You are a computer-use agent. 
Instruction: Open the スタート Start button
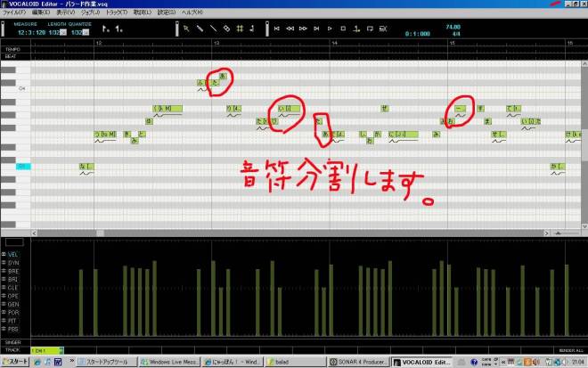pos(15,362)
